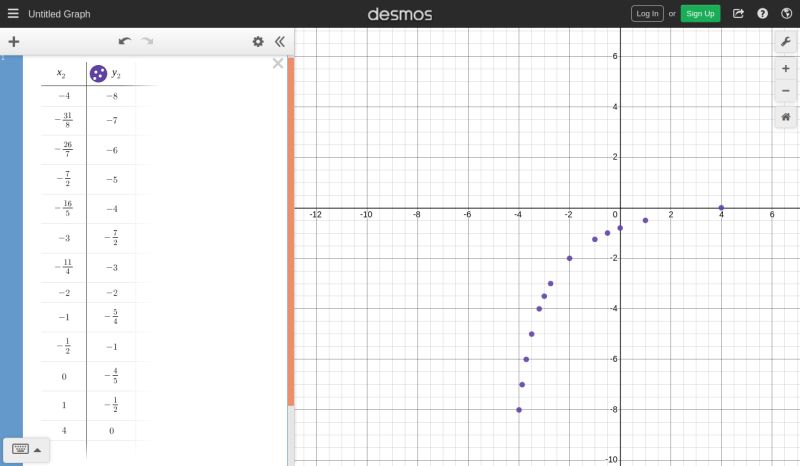
Task: Reset graph to default home view
Action: (x=786, y=117)
